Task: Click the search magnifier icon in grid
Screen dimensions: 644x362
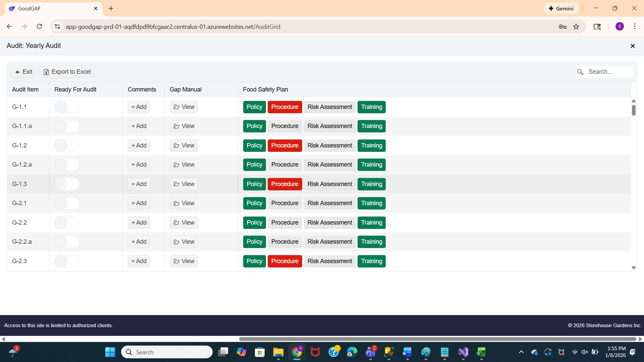Action: click(580, 72)
